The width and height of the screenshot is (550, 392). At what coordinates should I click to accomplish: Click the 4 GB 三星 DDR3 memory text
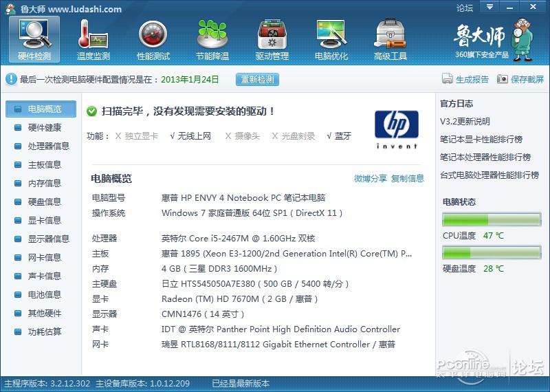pos(219,269)
